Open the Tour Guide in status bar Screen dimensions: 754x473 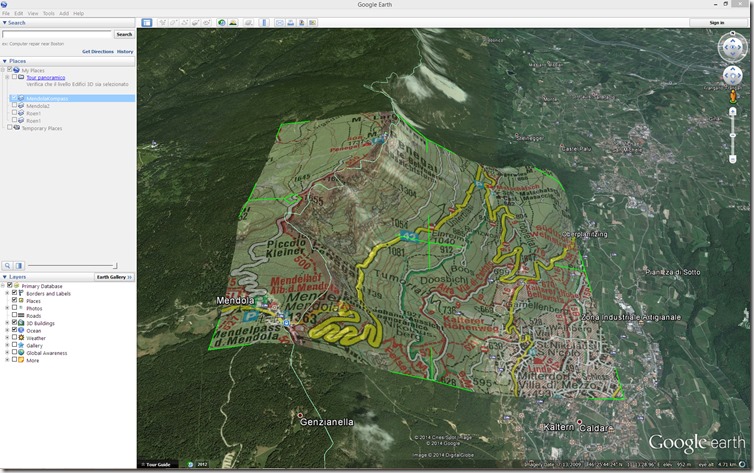click(156, 464)
